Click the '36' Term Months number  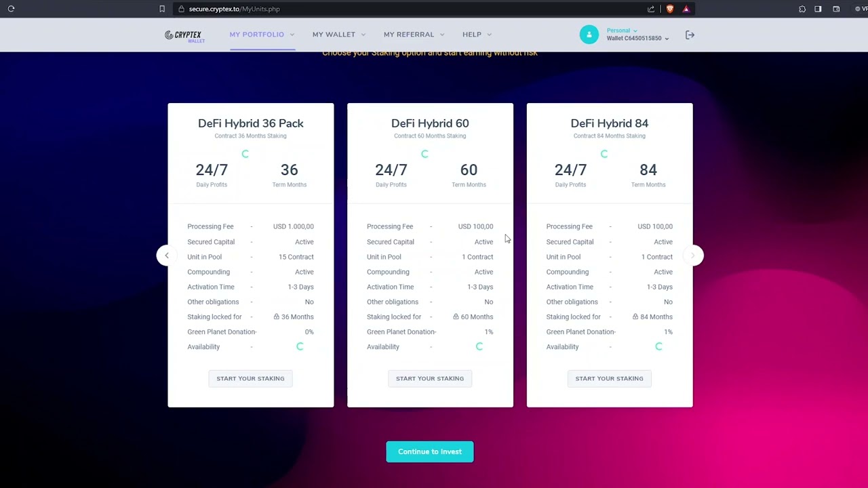tap(290, 169)
